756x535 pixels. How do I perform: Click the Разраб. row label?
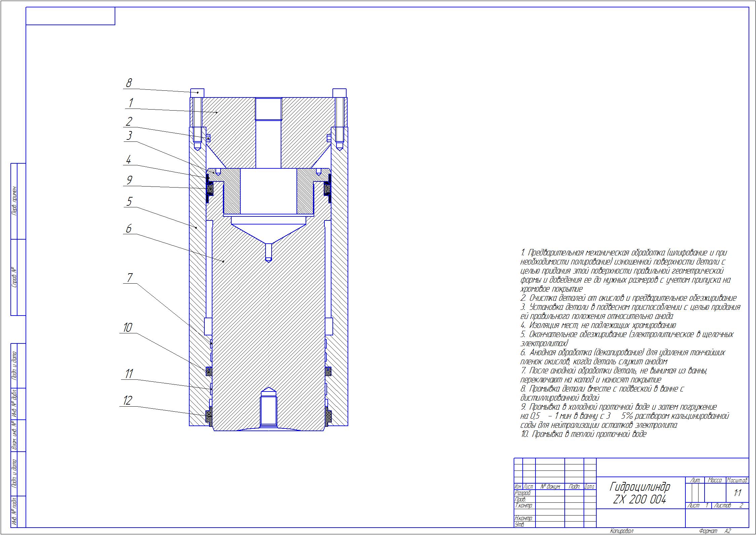point(523,493)
